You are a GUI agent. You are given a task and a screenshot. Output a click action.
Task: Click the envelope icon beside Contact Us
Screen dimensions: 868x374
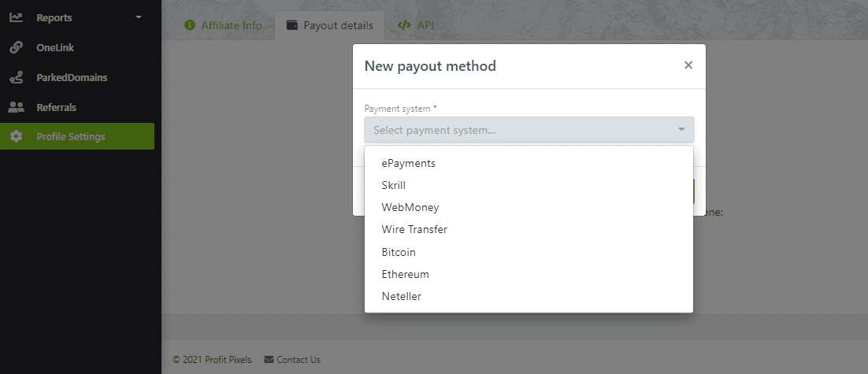(269, 360)
